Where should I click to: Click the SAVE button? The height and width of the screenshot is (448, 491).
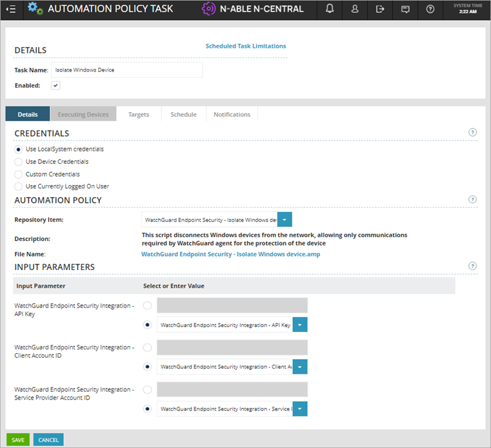pos(18,440)
